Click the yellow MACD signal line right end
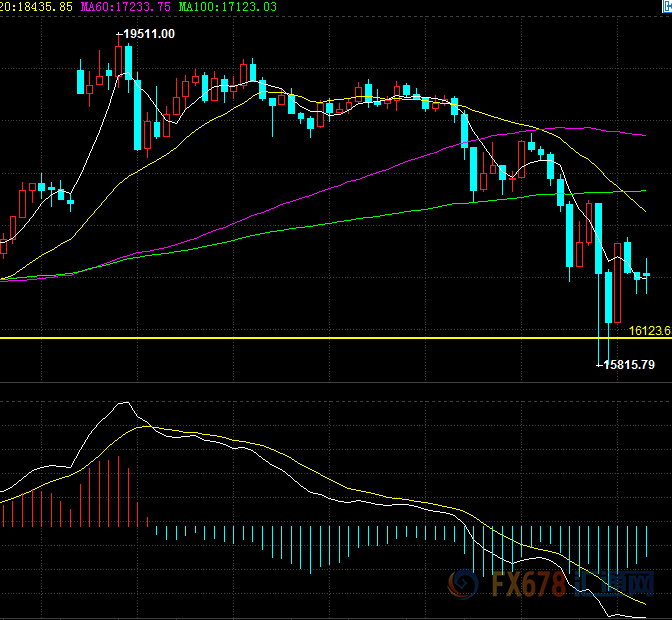 (x=643, y=612)
